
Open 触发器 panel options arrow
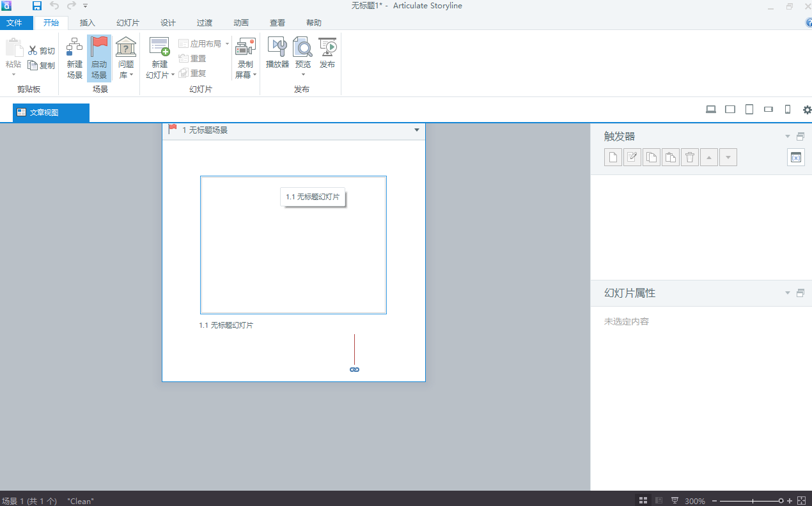tap(788, 136)
